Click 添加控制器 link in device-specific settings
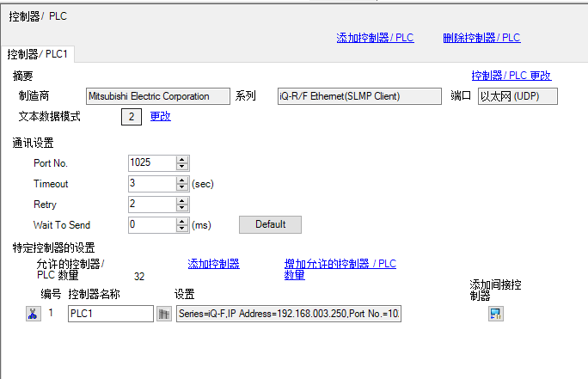588x379 pixels. click(213, 264)
